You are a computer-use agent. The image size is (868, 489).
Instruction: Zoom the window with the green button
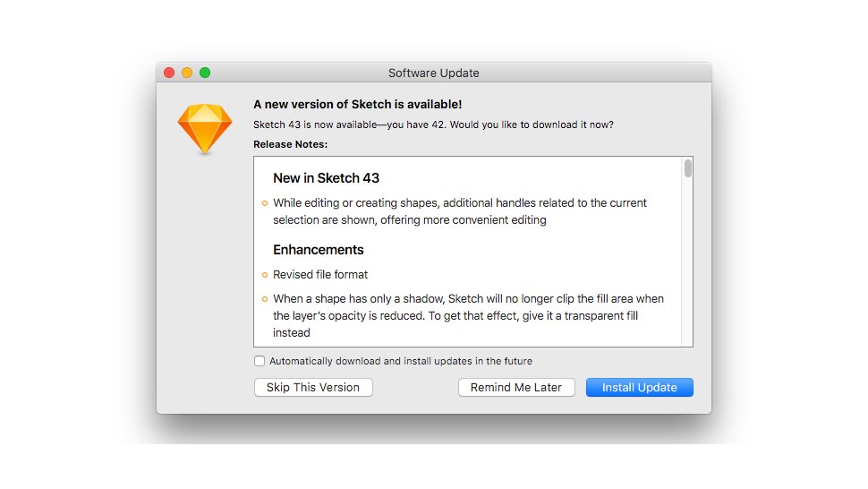205,73
